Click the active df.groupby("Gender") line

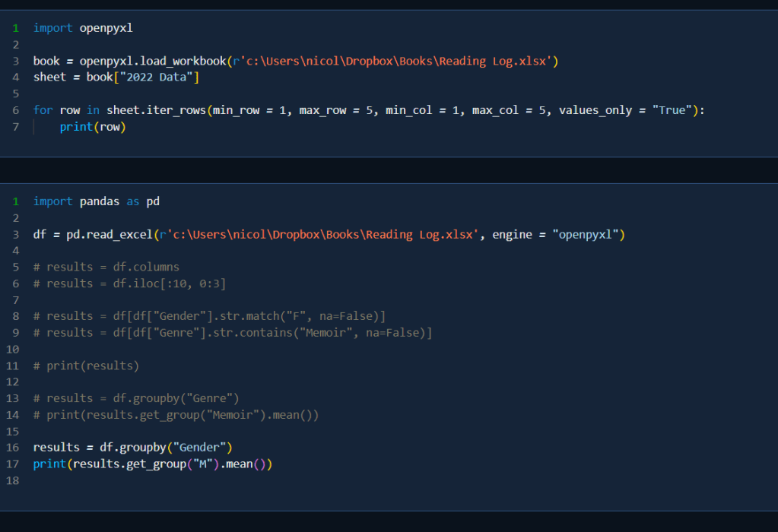tap(132, 447)
